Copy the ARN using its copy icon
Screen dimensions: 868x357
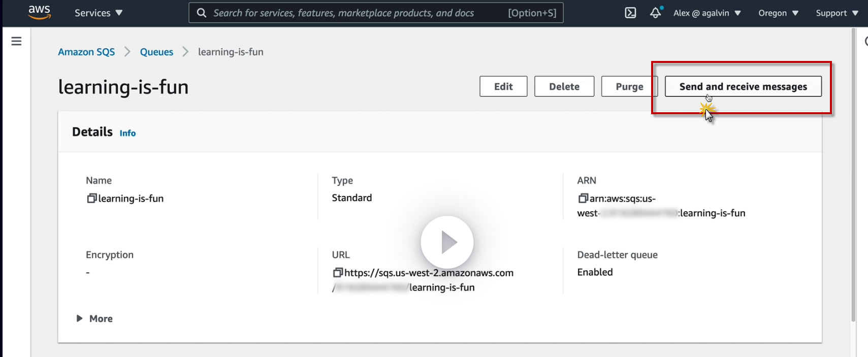click(x=583, y=198)
